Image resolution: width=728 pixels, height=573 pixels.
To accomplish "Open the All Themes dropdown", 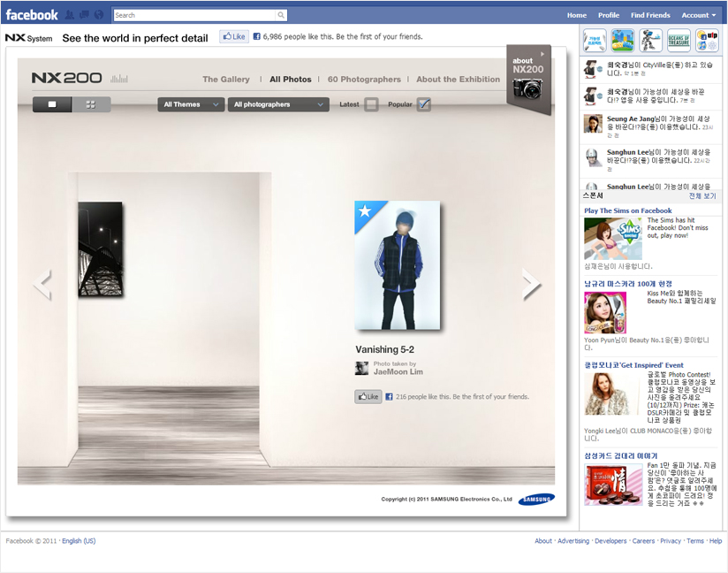I will pyautogui.click(x=191, y=104).
